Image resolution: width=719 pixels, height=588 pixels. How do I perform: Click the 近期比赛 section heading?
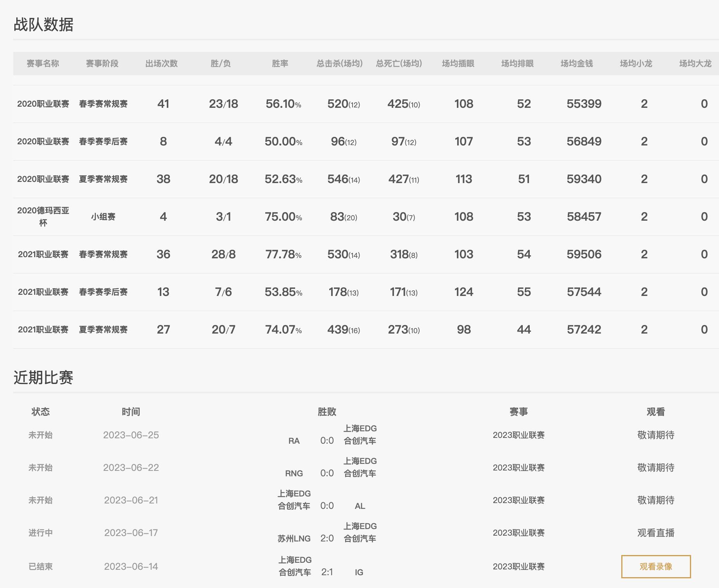tap(43, 377)
